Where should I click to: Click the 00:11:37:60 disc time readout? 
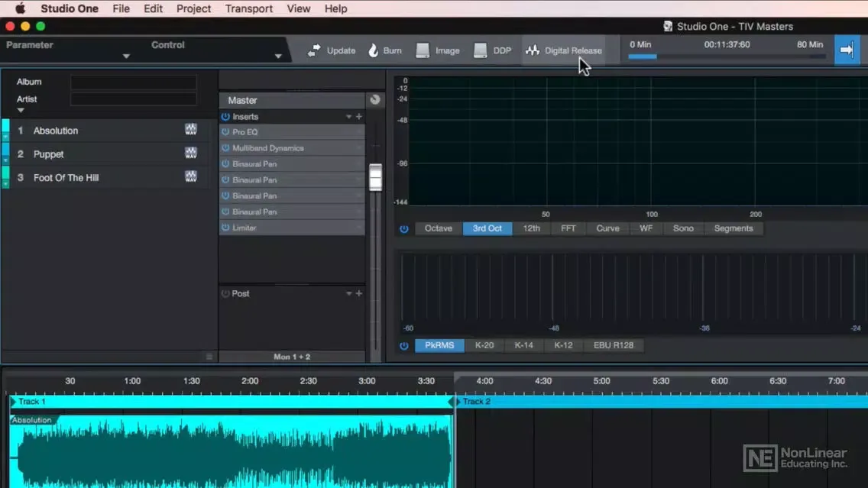[727, 44]
